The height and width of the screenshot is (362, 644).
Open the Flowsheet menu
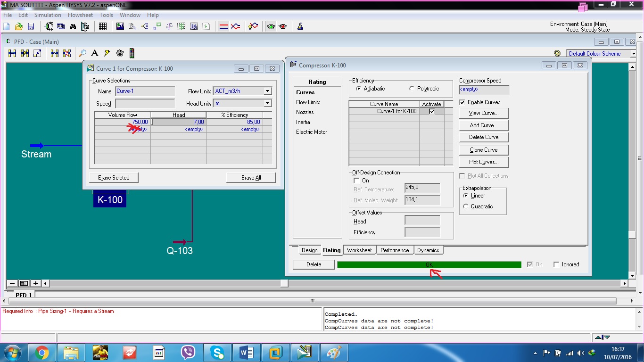pyautogui.click(x=80, y=15)
